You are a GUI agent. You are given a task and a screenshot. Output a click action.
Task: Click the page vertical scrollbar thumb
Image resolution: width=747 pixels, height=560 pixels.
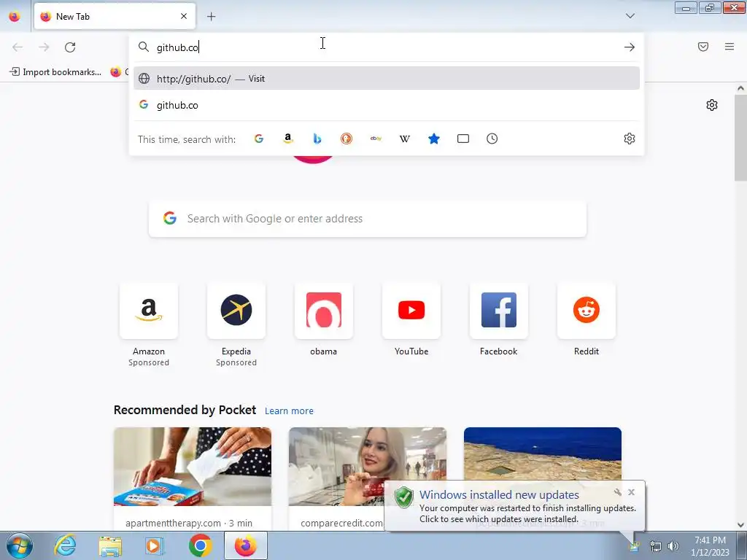click(740, 138)
